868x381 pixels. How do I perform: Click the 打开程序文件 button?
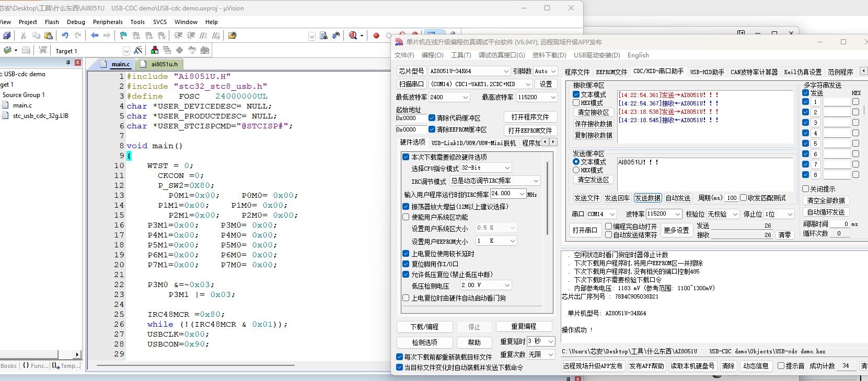point(530,117)
